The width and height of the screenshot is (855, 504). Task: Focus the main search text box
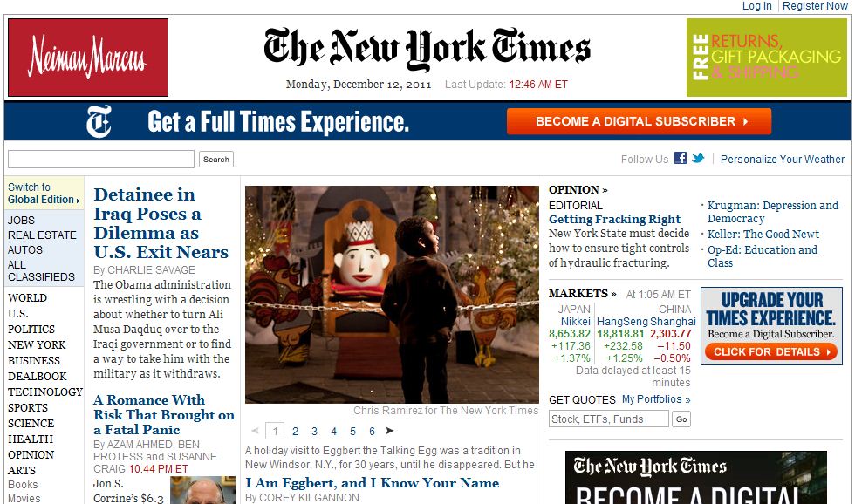tap(101, 159)
